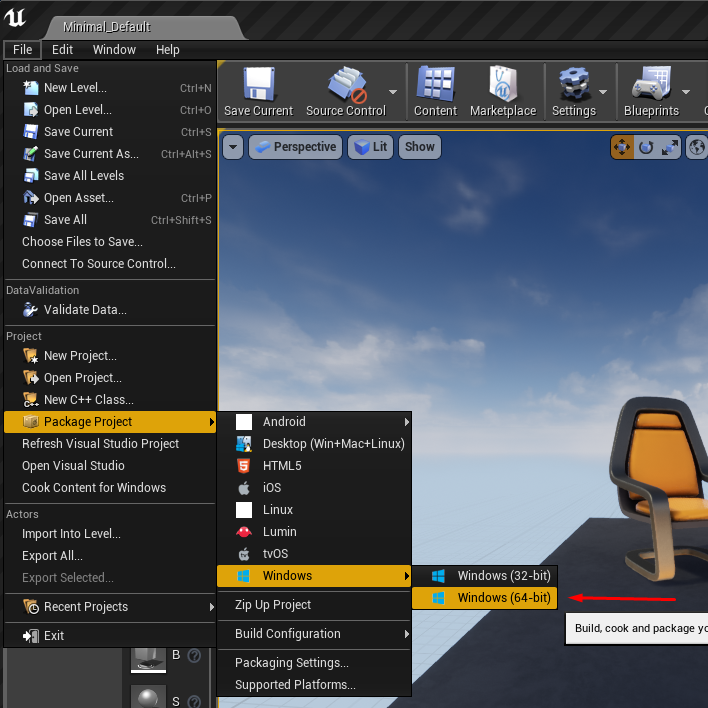Click Connect To Source Control
This screenshot has width=708, height=708.
(110, 264)
